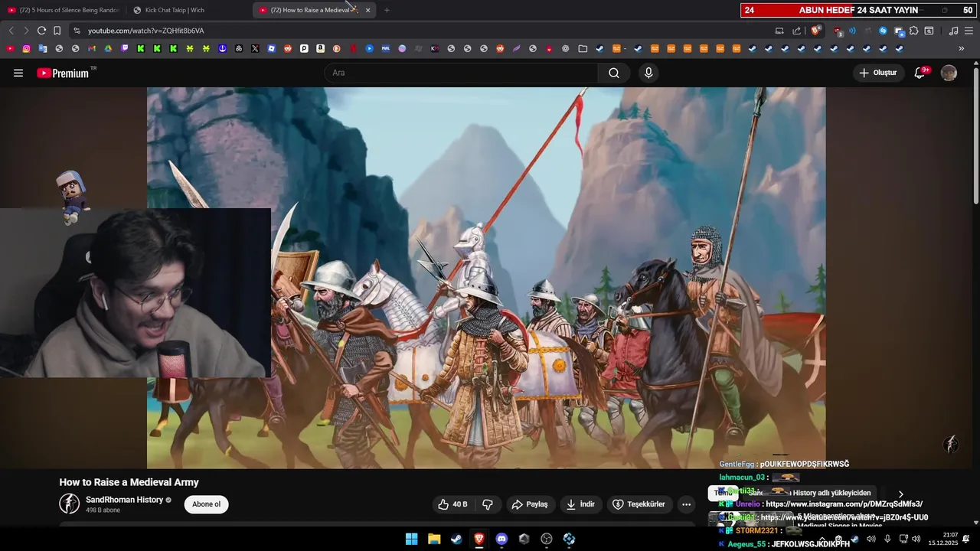Dislike the video
The height and width of the screenshot is (551, 980).
click(487, 504)
